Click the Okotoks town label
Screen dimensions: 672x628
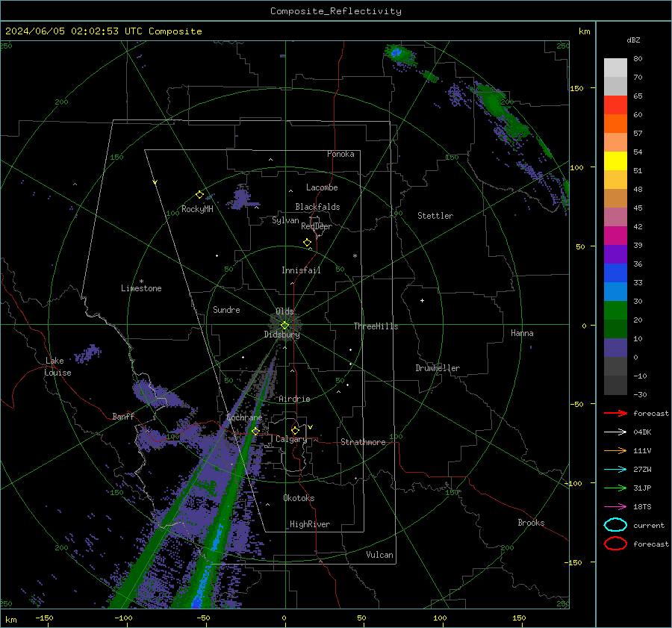(299, 498)
